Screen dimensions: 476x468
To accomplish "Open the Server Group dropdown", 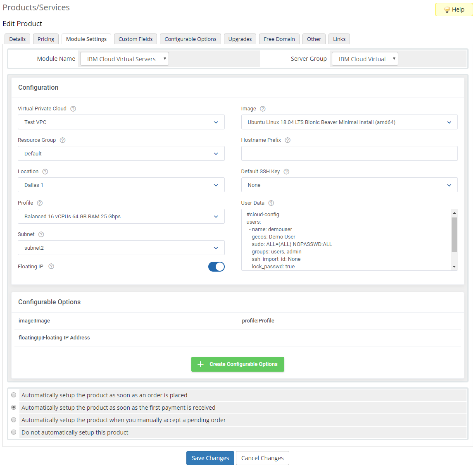I will (364, 59).
